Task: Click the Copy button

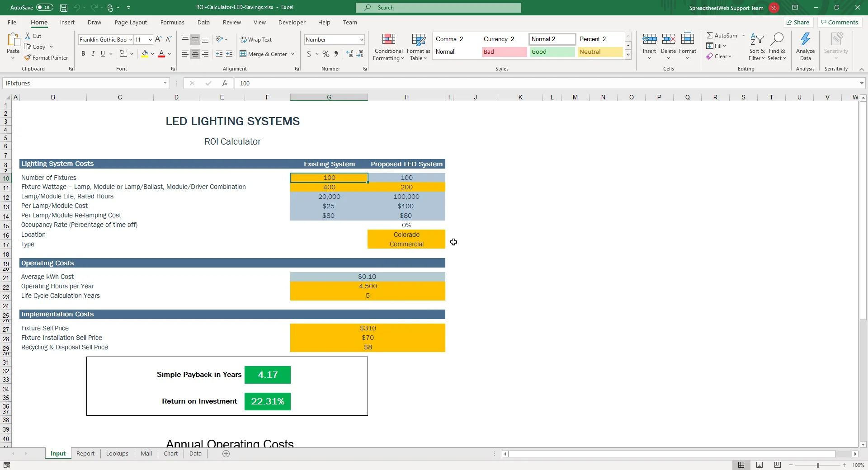Action: 35,47
